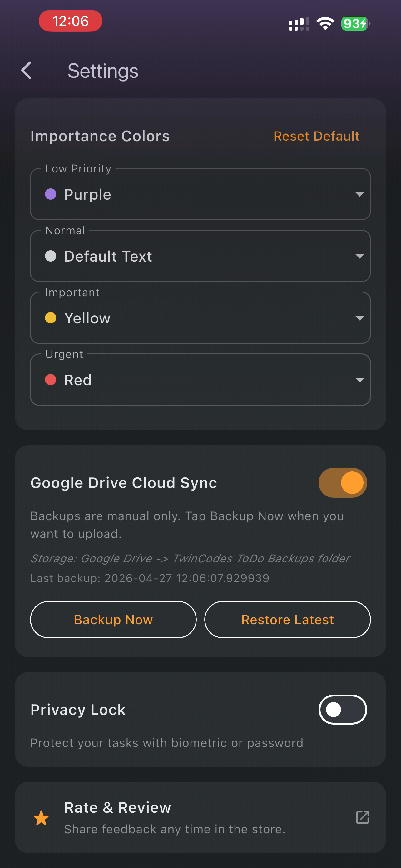Turn off Google Drive Cloud Sync toggle
This screenshot has height=868, width=401.
pyautogui.click(x=342, y=482)
